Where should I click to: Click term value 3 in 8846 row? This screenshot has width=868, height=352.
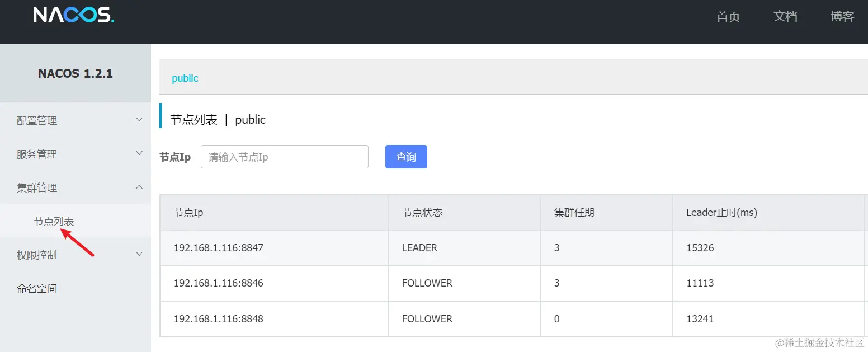(x=557, y=283)
